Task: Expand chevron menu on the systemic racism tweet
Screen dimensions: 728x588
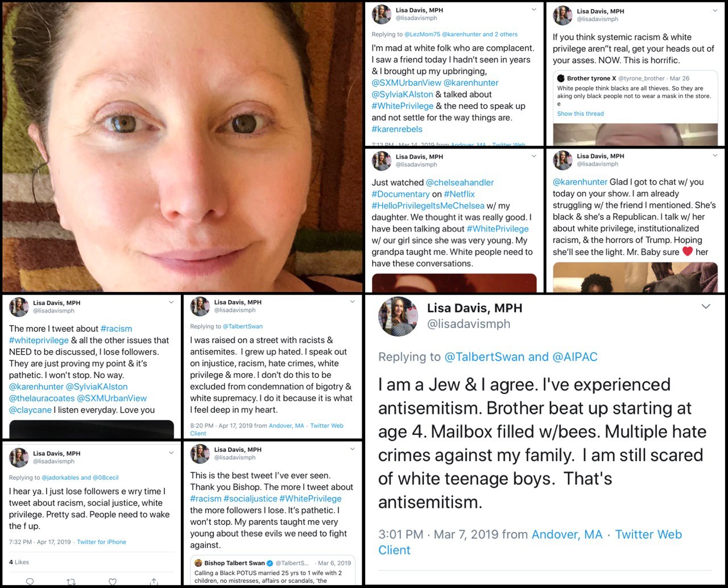Action: click(715, 10)
